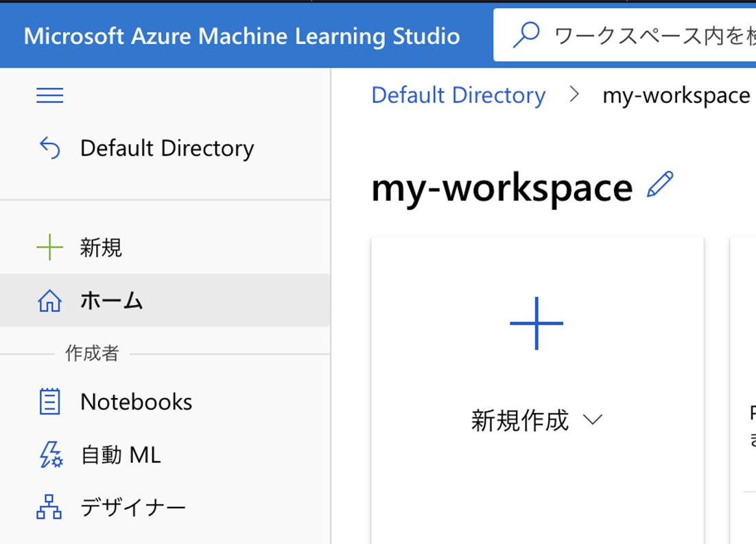Click the 自動 ML lightning gear icon
The width and height of the screenshot is (756, 544).
coord(51,455)
